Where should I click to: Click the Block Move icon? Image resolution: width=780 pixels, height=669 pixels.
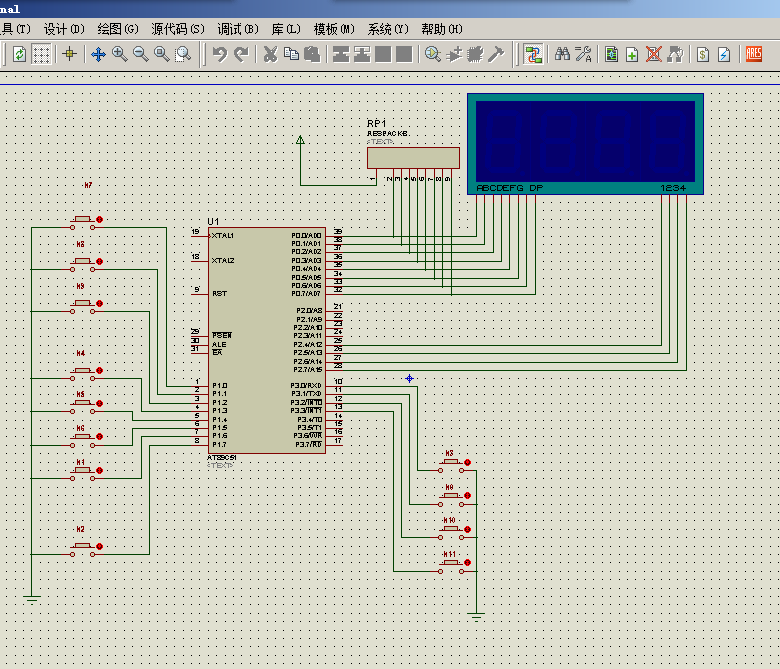click(x=362, y=54)
